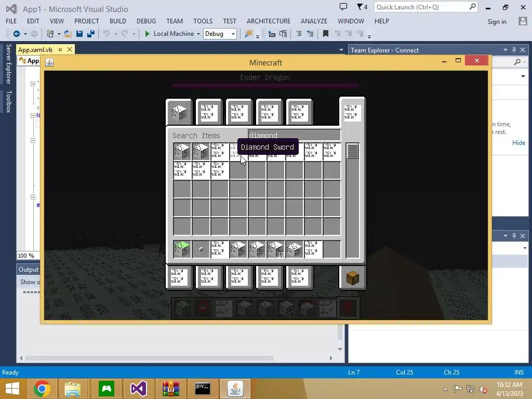The height and width of the screenshot is (399, 532).
Task: Pick the Diamond Sword item slot
Action: [x=238, y=152]
